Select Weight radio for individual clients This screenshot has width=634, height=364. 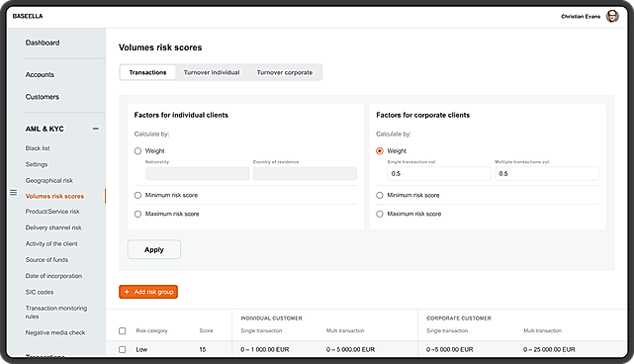pos(137,151)
